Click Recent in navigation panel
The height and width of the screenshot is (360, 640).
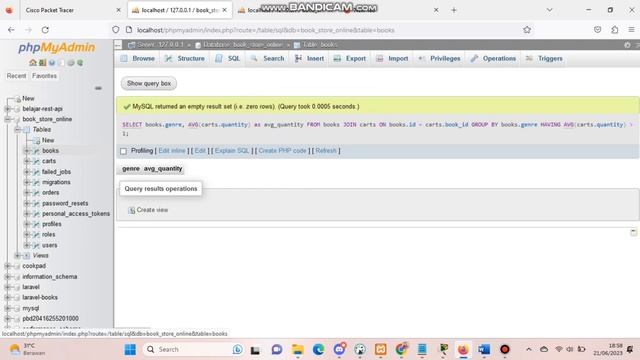[16, 76]
